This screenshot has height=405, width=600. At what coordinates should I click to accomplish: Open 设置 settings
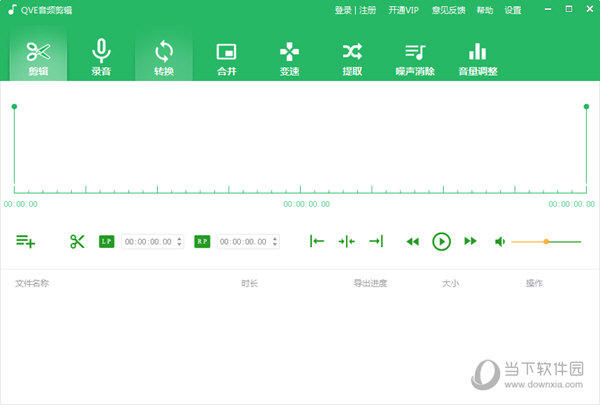[513, 10]
